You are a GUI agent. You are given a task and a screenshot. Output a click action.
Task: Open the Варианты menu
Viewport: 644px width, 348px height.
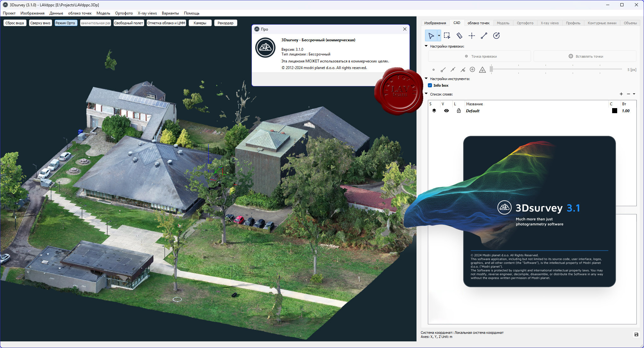[170, 13]
